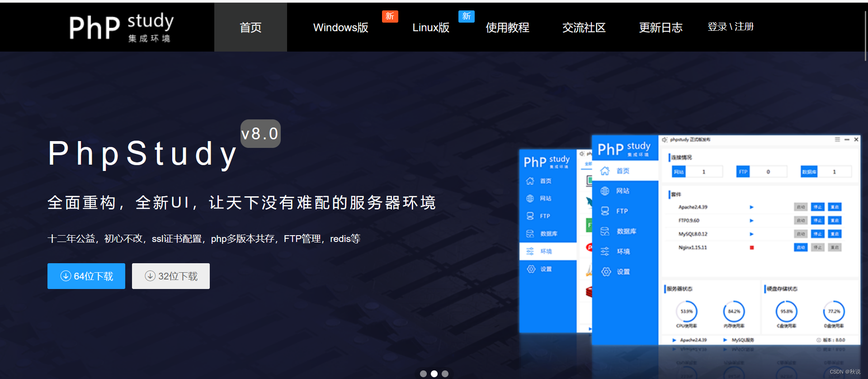Open the PhP study site logo
This screenshot has height=379, width=868.
click(x=121, y=27)
